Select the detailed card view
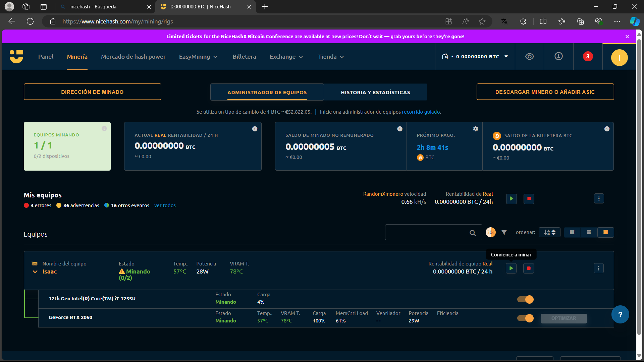Screen dimensions: 644x362 coord(605,232)
